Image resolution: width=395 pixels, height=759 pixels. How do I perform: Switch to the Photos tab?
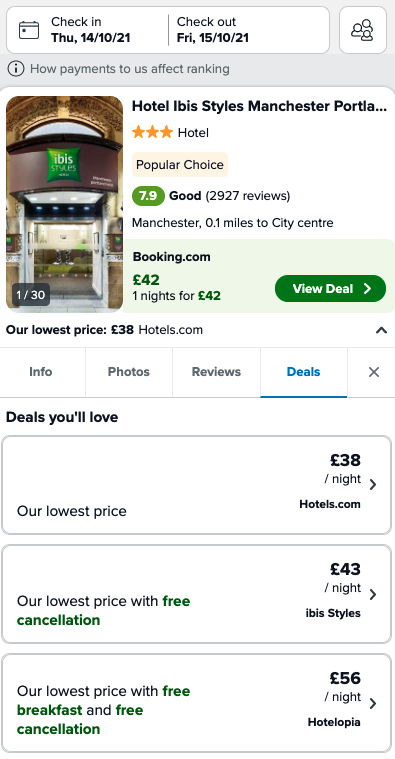pos(129,372)
